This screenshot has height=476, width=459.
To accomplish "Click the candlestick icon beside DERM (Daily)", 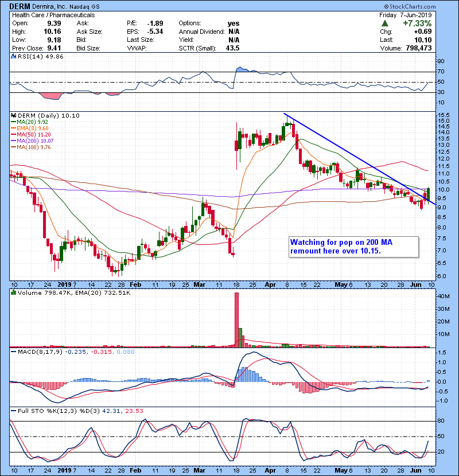I will [13, 115].
